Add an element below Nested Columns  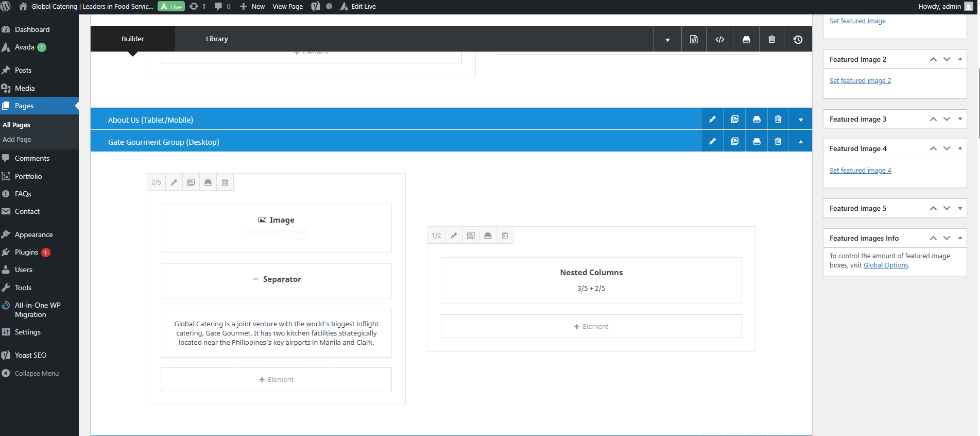coord(591,327)
